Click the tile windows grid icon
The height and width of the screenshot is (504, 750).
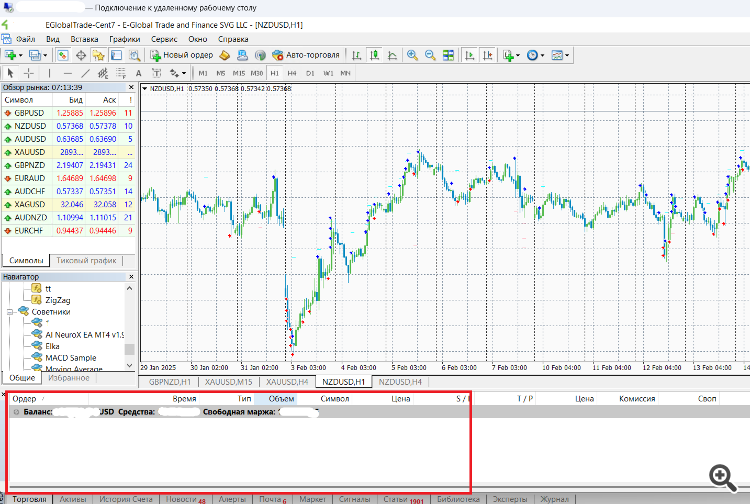click(x=449, y=55)
